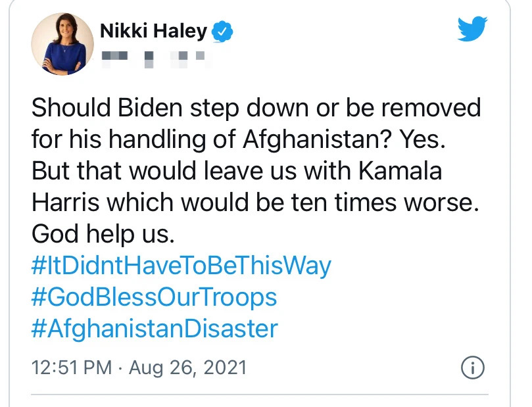Open the #ItDidntHaveToBeThisWay hashtag
The image size is (532, 407).
[x=181, y=266]
